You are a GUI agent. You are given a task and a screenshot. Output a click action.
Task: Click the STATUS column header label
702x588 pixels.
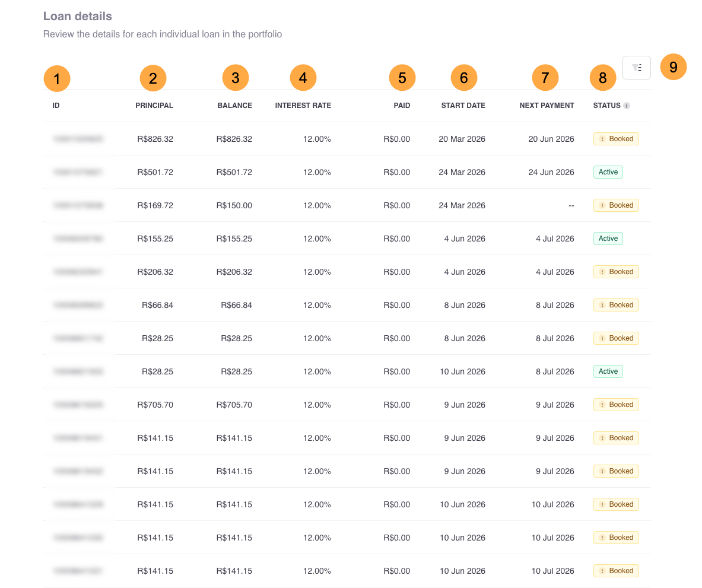pyautogui.click(x=606, y=106)
